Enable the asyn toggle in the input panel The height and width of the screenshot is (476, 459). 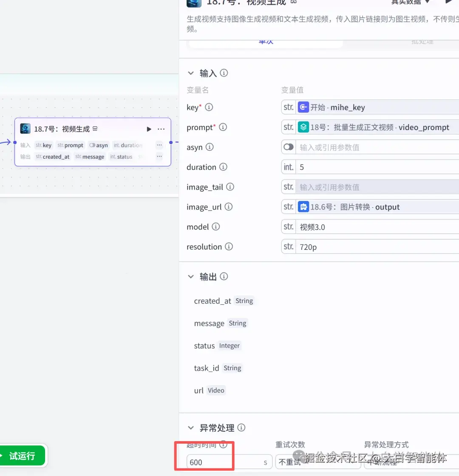click(x=288, y=147)
